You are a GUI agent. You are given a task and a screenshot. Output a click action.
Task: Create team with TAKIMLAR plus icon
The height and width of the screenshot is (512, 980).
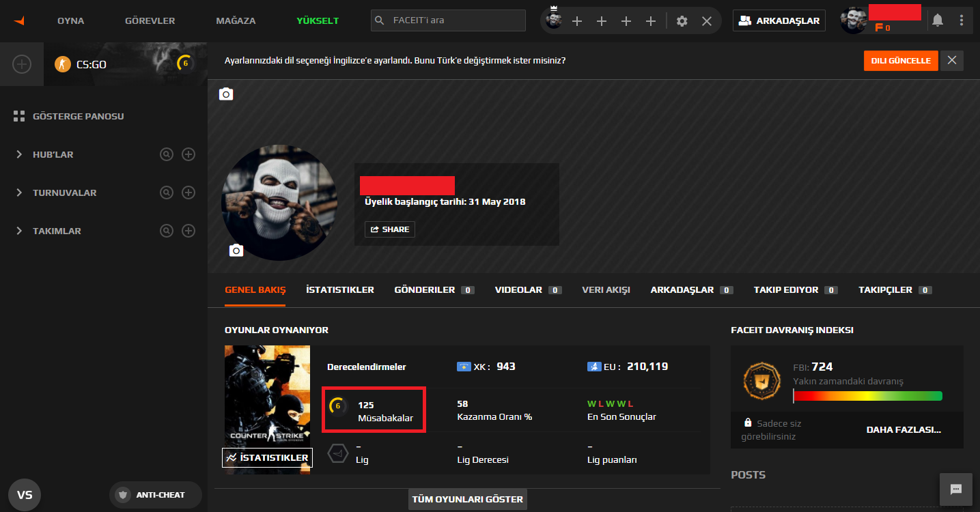(x=188, y=231)
